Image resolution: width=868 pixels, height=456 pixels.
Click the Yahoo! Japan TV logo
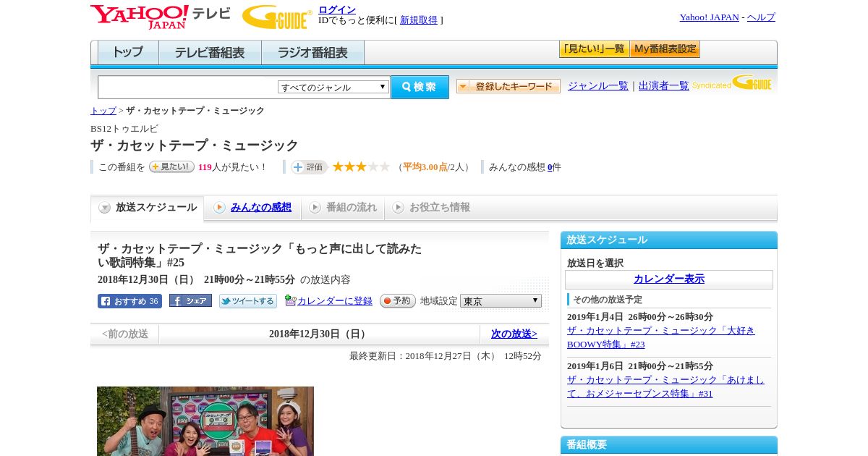161,17
